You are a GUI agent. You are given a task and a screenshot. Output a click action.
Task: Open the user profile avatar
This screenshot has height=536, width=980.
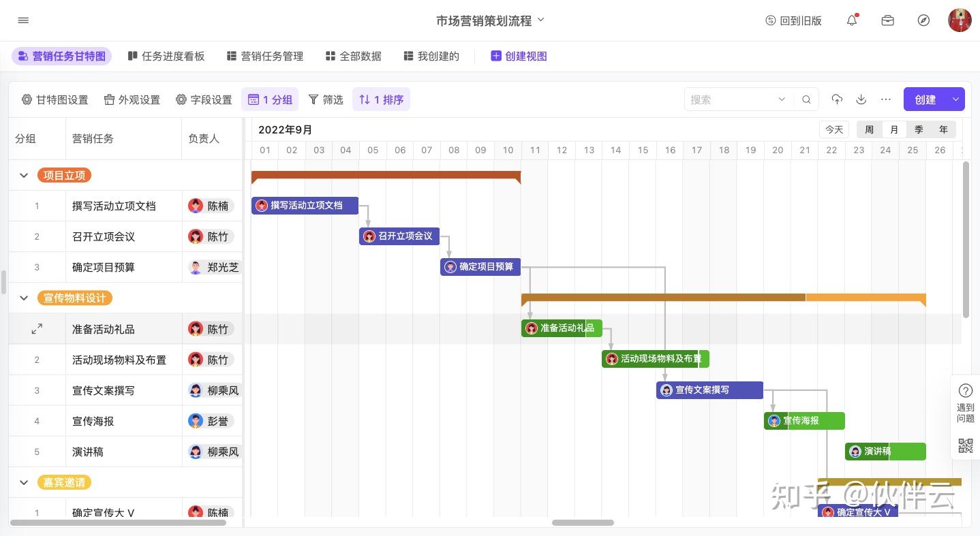pyautogui.click(x=960, y=20)
